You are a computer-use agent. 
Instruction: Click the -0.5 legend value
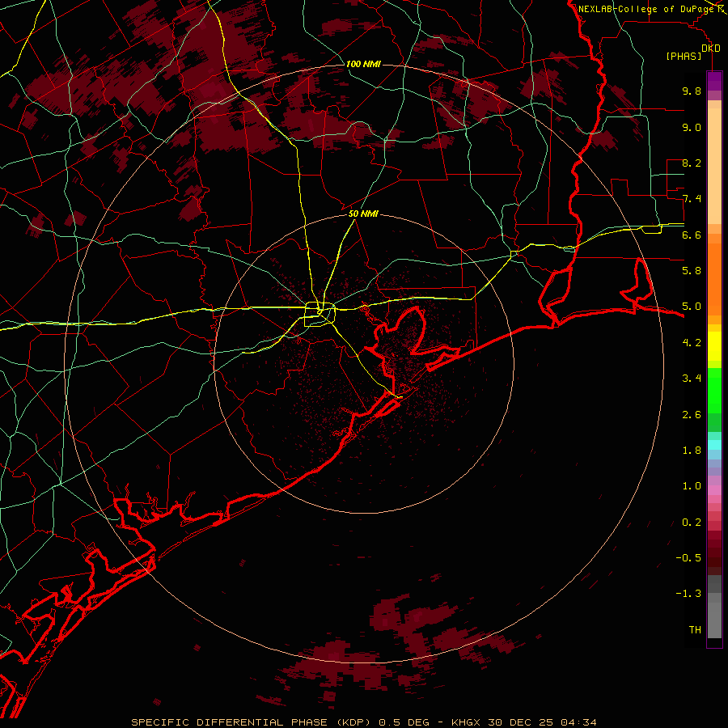click(x=688, y=558)
